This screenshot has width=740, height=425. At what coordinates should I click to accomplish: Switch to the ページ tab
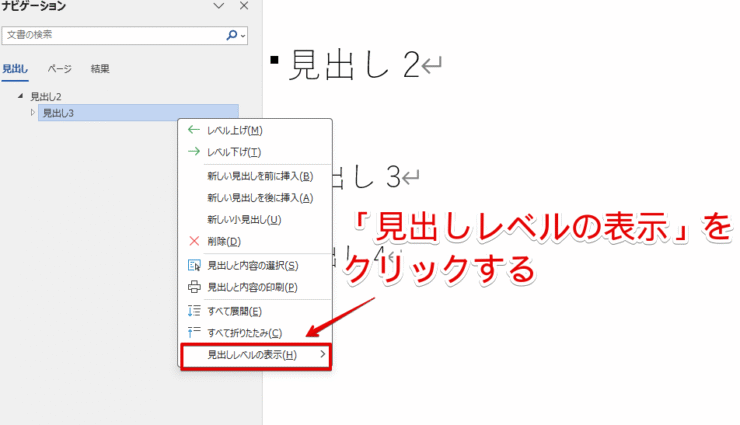click(x=59, y=69)
